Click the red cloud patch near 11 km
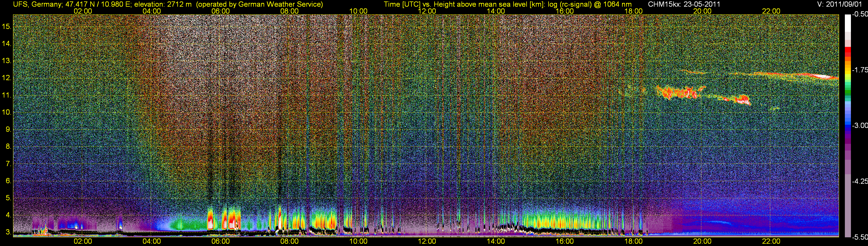The image size is (868, 246). (x=678, y=93)
